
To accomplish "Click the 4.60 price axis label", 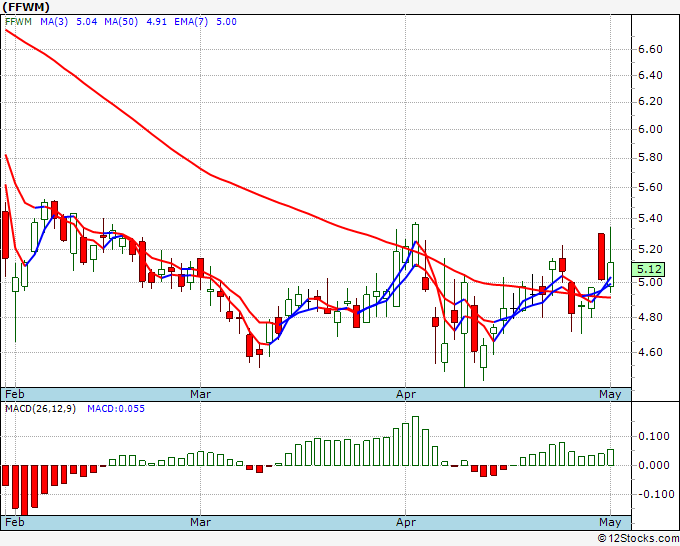I will [x=651, y=352].
